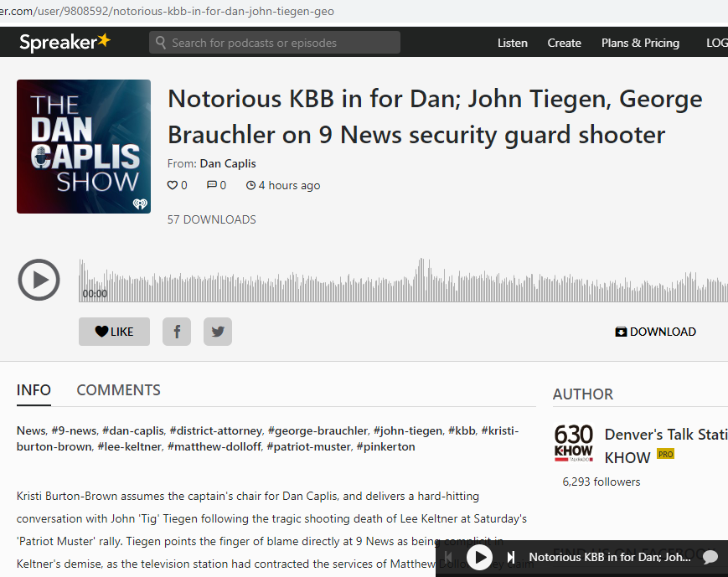Open the #district-attorney tag
This screenshot has height=577, width=728.
[216, 430]
